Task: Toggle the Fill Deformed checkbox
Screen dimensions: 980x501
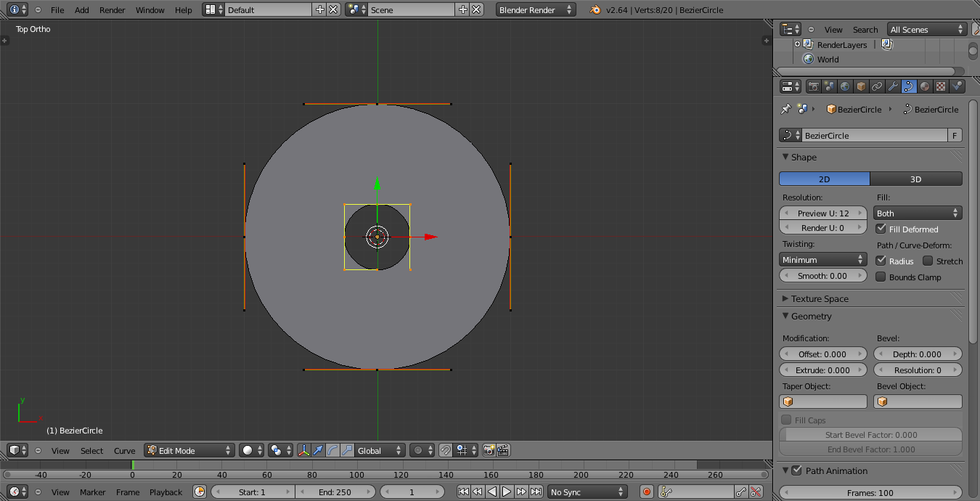Action: pyautogui.click(x=881, y=229)
